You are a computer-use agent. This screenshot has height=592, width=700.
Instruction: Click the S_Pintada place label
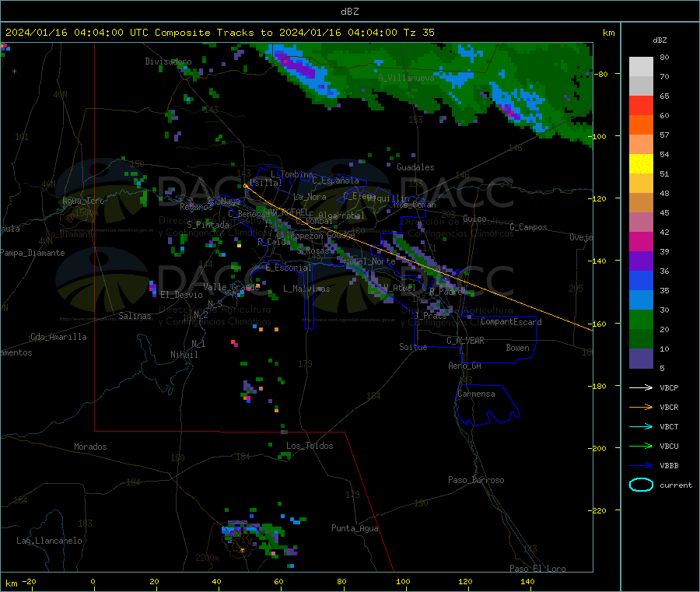tap(208, 225)
